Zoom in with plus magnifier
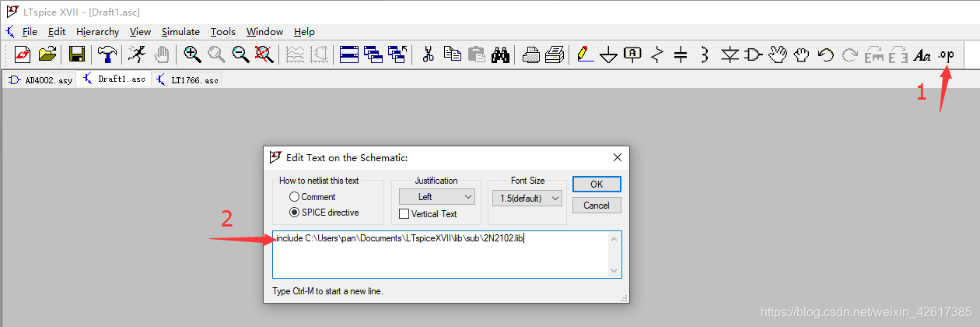 pos(192,54)
